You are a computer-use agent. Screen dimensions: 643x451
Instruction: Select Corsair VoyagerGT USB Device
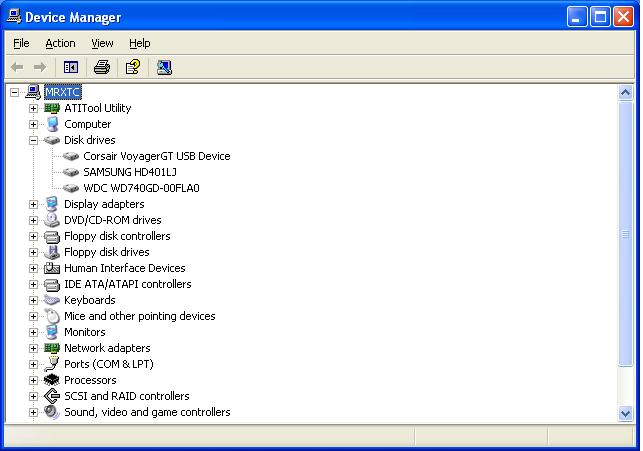tap(157, 156)
